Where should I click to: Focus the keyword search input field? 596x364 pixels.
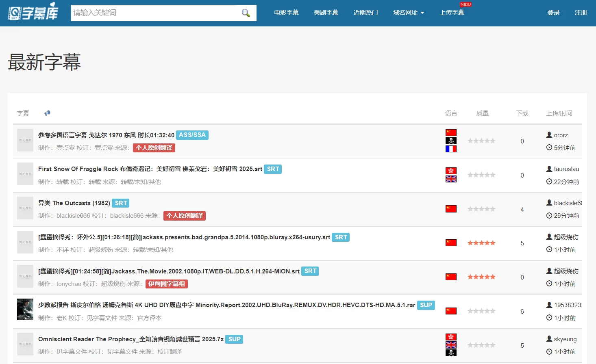[154, 13]
